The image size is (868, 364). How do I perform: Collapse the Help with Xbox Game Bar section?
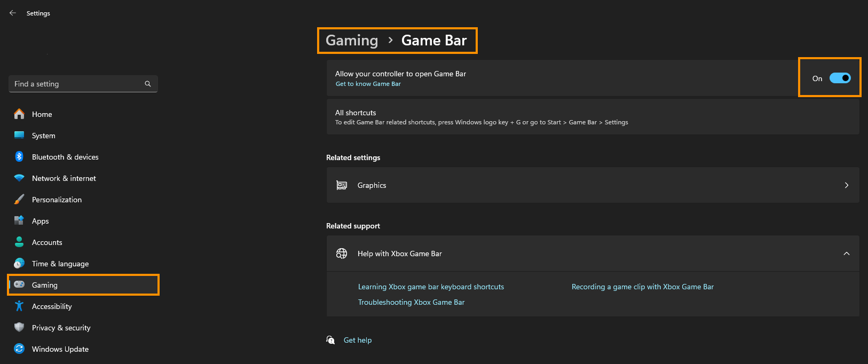pyautogui.click(x=847, y=254)
